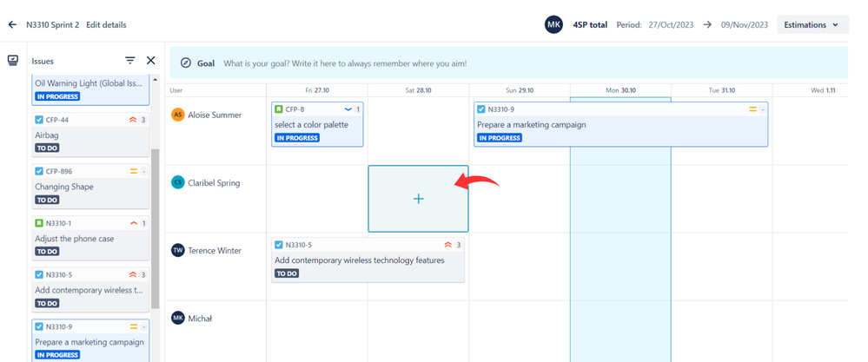
Task: Click the Terence Winter TW avatar
Action: [x=178, y=250]
